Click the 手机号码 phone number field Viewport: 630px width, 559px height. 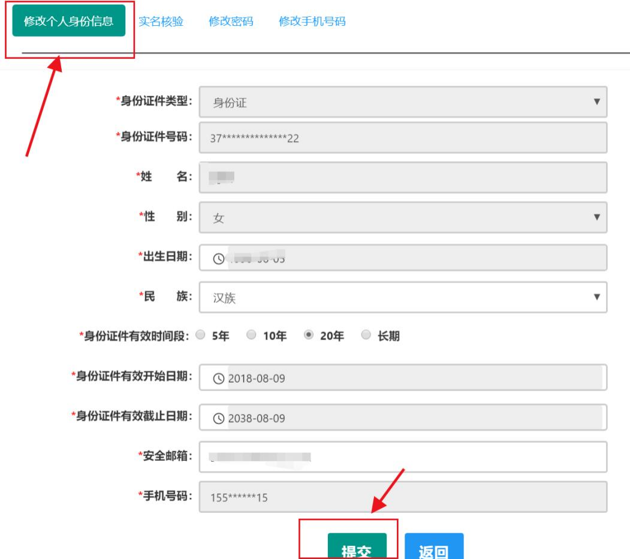[x=402, y=496]
